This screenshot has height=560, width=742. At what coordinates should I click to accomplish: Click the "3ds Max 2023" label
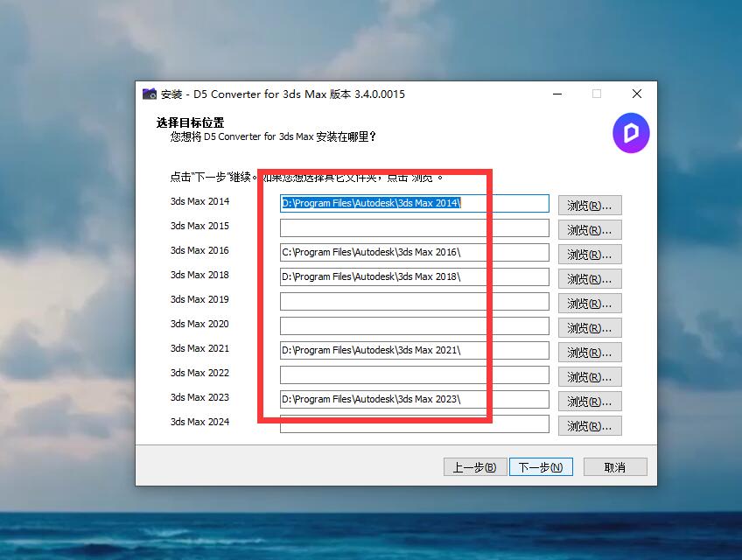(199, 397)
